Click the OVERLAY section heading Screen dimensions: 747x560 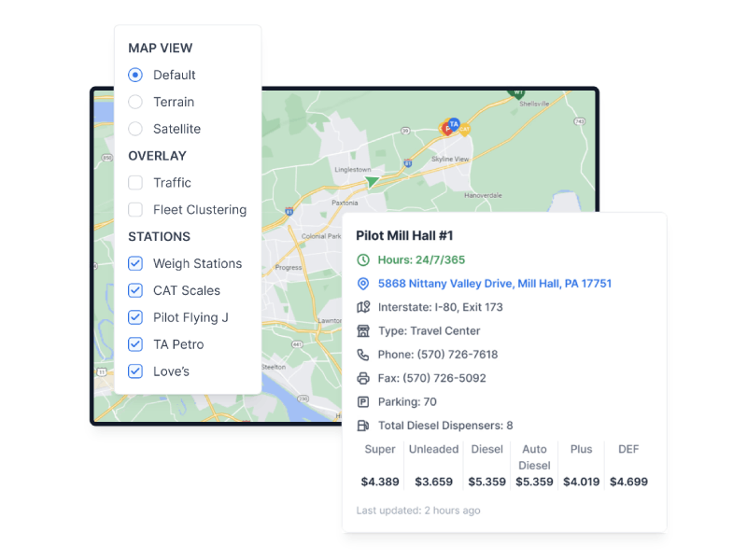tap(157, 156)
